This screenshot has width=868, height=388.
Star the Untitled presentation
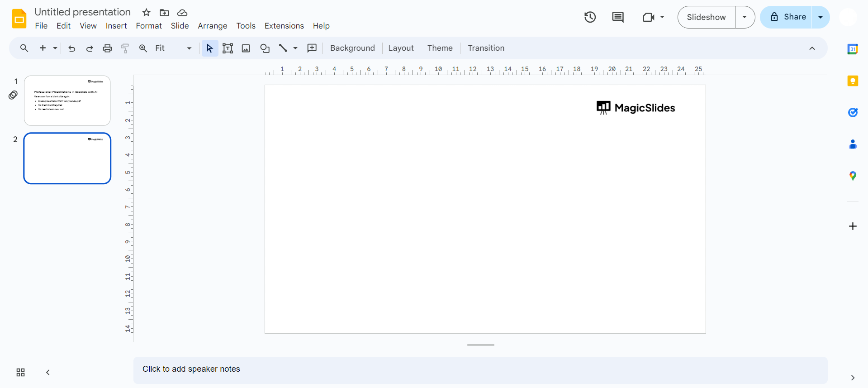point(146,13)
